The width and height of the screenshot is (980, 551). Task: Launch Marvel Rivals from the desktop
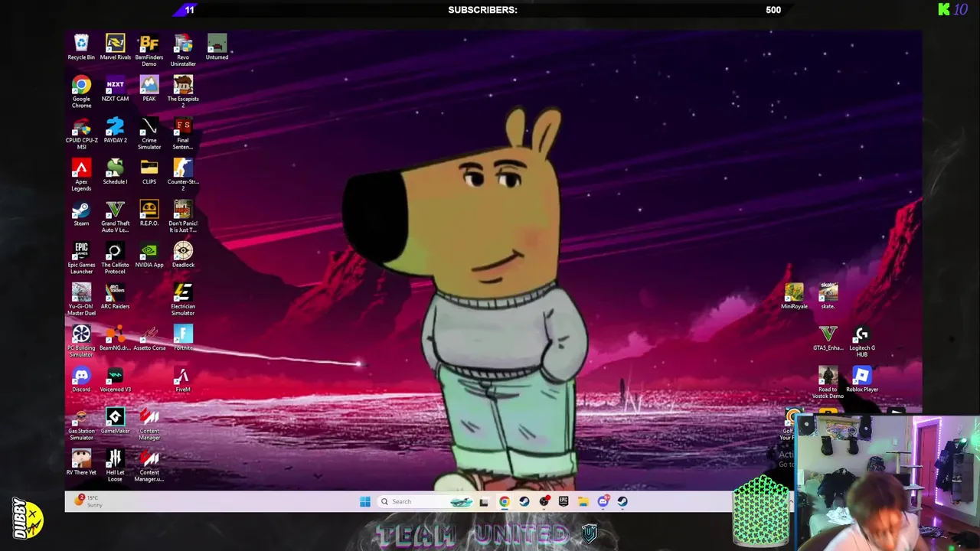115,47
